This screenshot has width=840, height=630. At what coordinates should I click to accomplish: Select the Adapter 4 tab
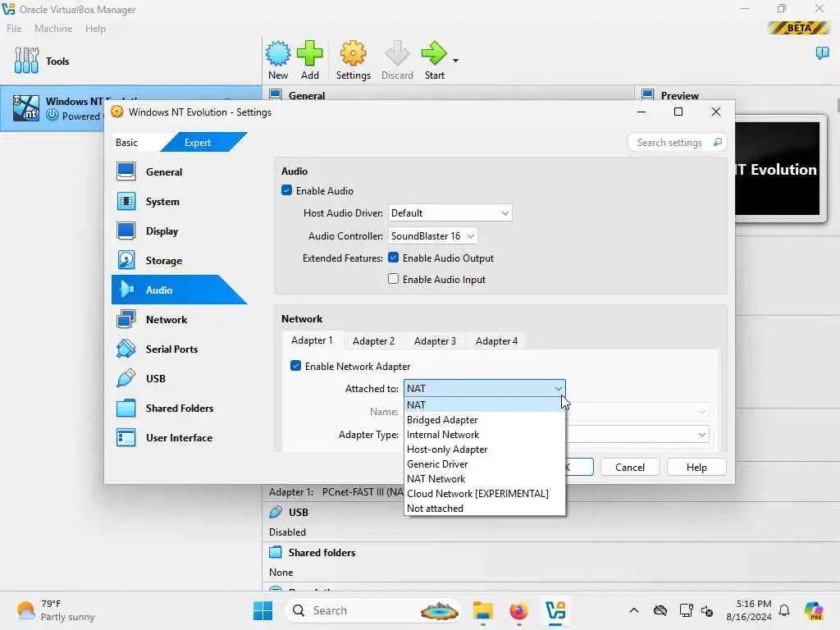point(496,341)
